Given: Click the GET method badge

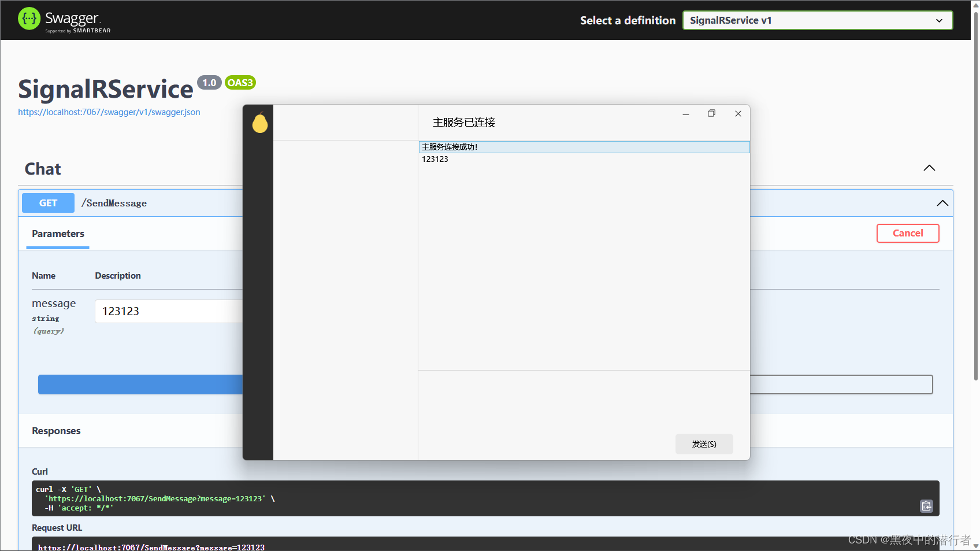Looking at the screenshot, I should (x=48, y=203).
